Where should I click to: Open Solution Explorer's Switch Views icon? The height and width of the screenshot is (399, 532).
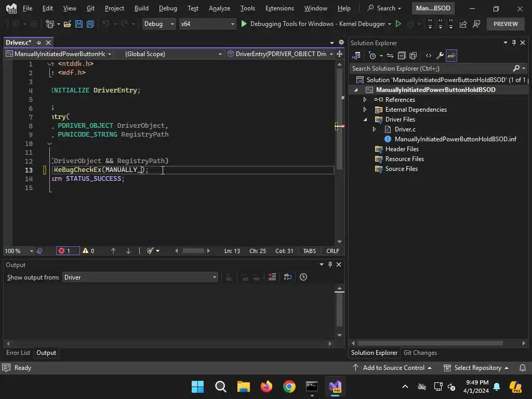click(356, 56)
